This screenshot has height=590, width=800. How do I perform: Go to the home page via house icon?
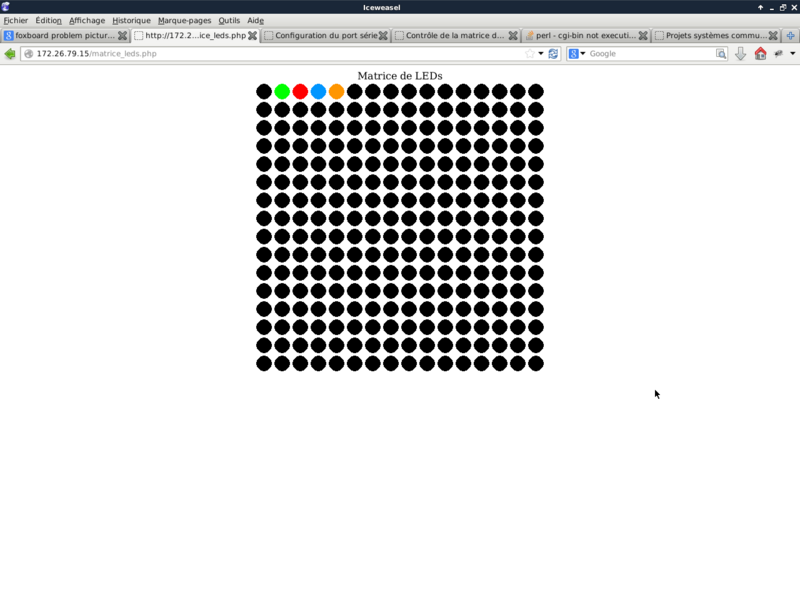(x=760, y=54)
